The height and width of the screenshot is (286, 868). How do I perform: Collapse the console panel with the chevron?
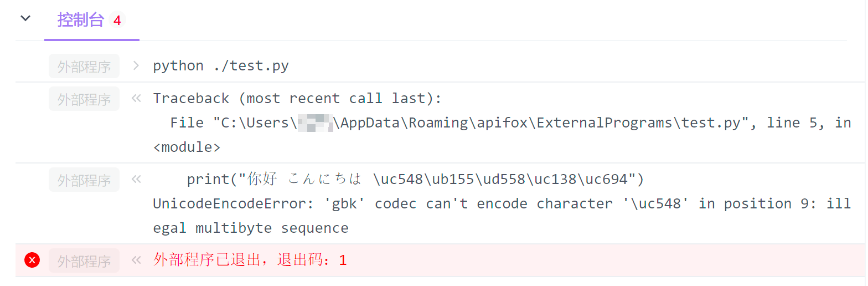coord(25,19)
